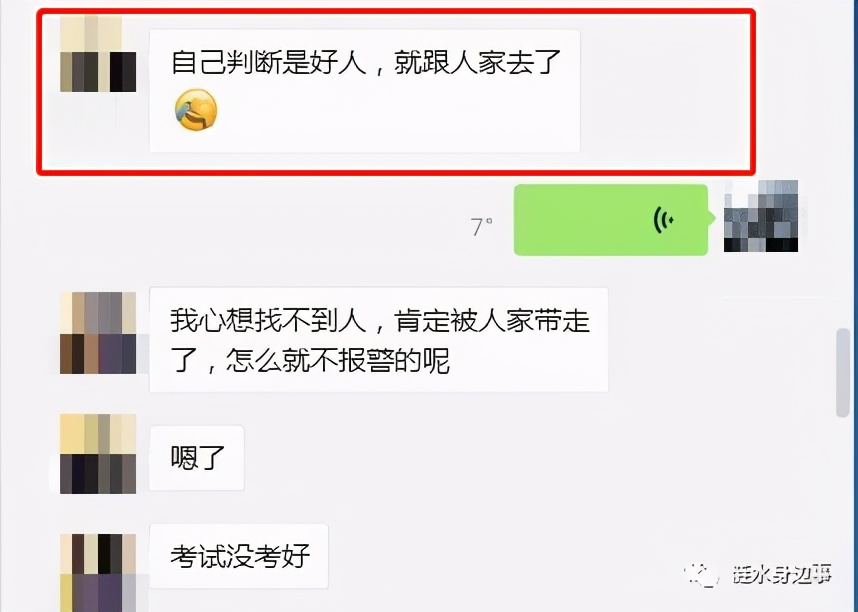Screen dimensions: 858x612
Task: Open avatar beside the "嗯了" message
Action: pyautogui.click(x=98, y=454)
